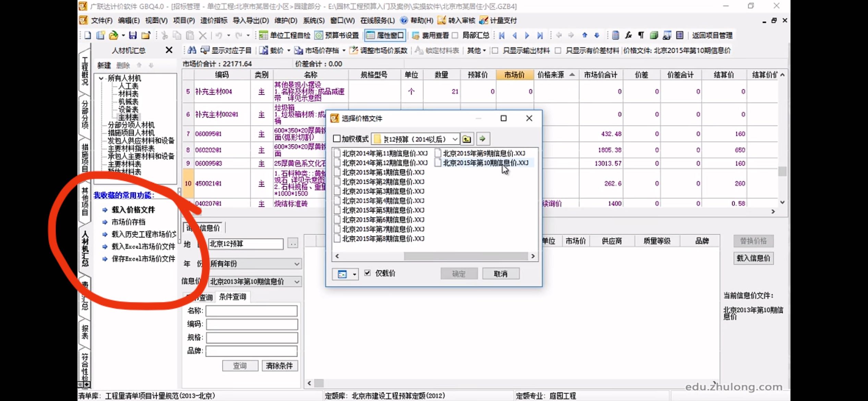The width and height of the screenshot is (868, 401).
Task: Open the 系统(S) menu
Action: [313, 21]
